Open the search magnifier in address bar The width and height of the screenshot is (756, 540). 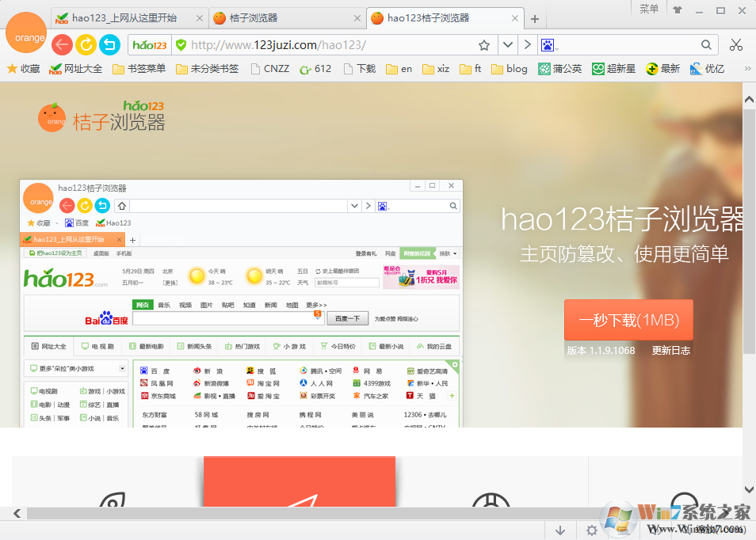pyautogui.click(x=706, y=45)
